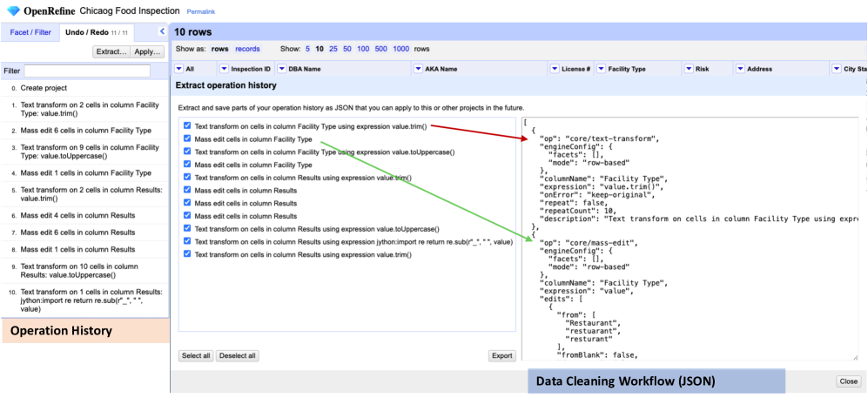Uncheck the jython re.sub Results operation checkbox
868x398 pixels.
(x=186, y=241)
